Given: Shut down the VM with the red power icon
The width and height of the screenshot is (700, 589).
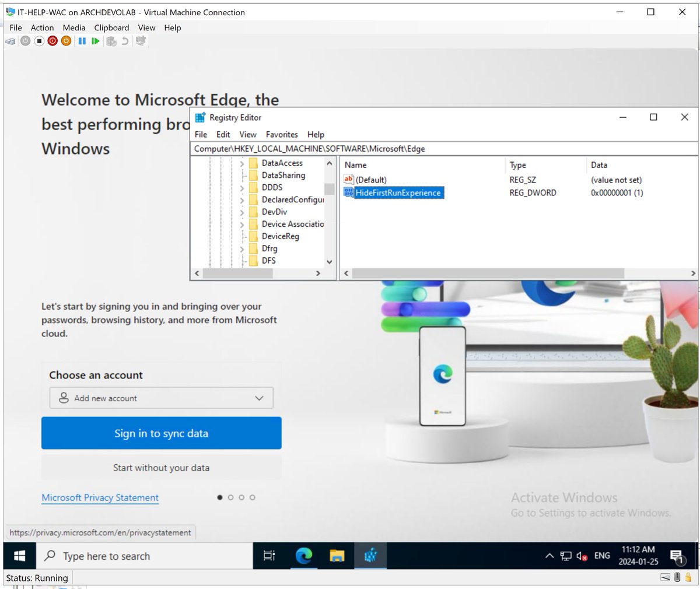Looking at the screenshot, I should 52,41.
